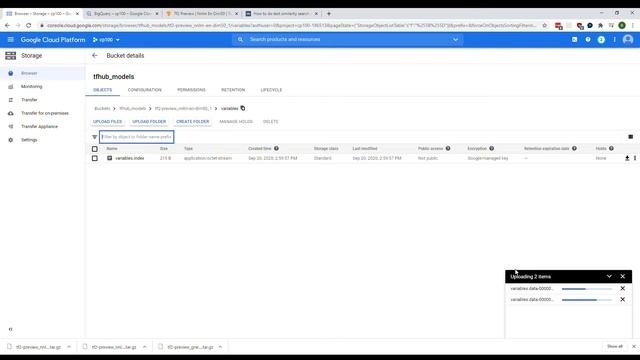The image size is (640, 360).
Task: Switch to the Objects tab
Action: (x=102, y=90)
